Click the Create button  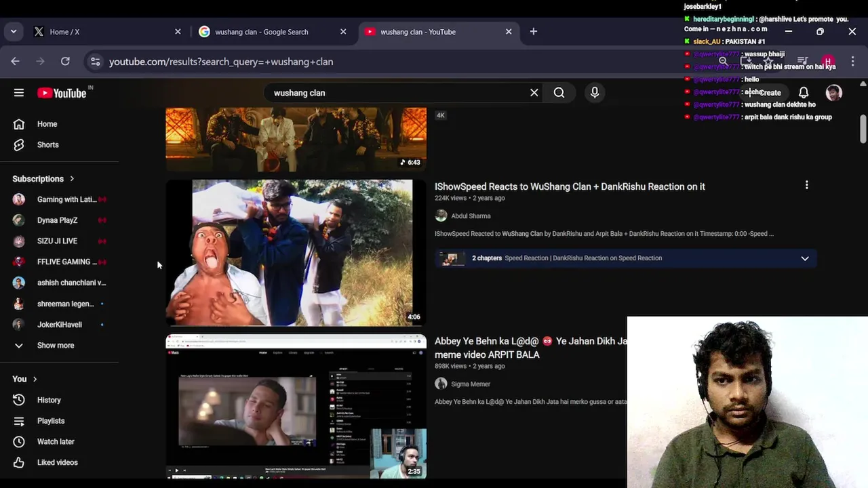(765, 93)
